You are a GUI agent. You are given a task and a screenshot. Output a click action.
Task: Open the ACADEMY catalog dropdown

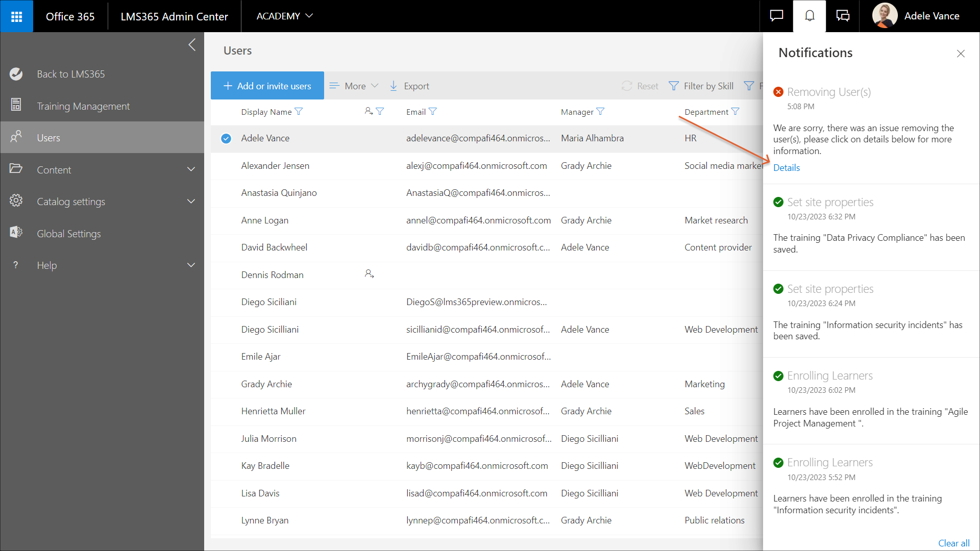point(284,16)
